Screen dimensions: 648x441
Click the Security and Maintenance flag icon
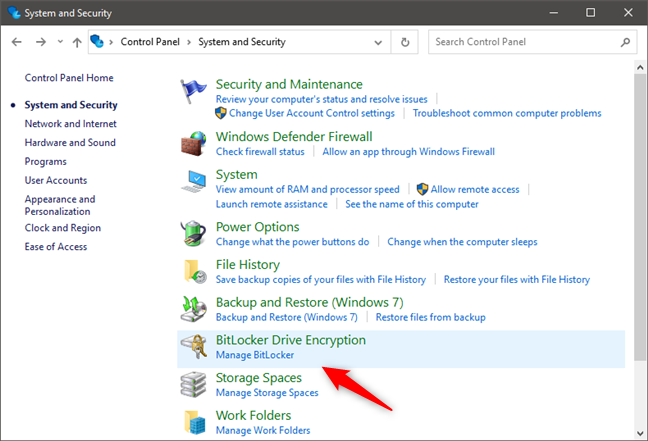(x=193, y=91)
